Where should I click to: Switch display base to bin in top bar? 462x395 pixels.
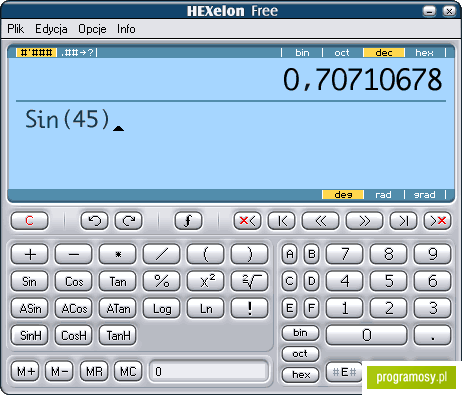[x=302, y=53]
